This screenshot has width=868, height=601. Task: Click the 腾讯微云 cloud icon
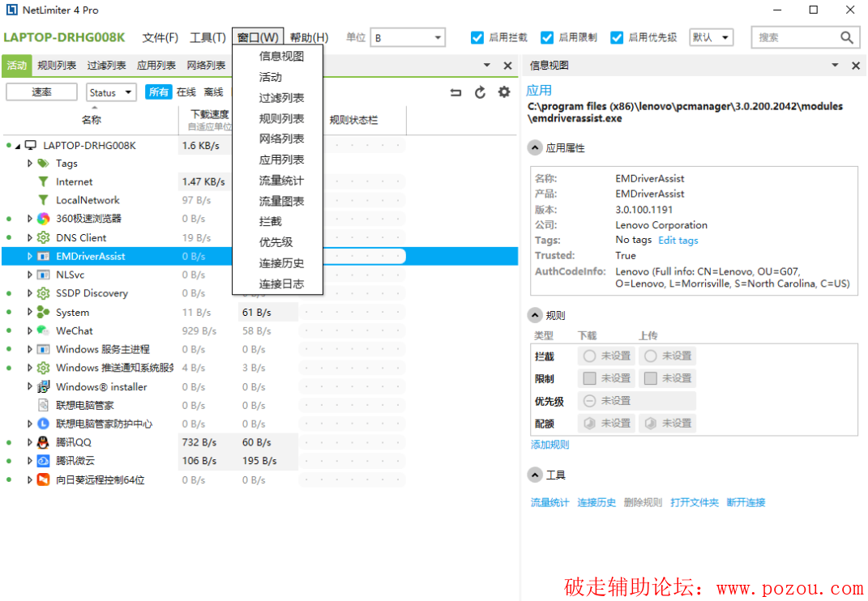43,460
